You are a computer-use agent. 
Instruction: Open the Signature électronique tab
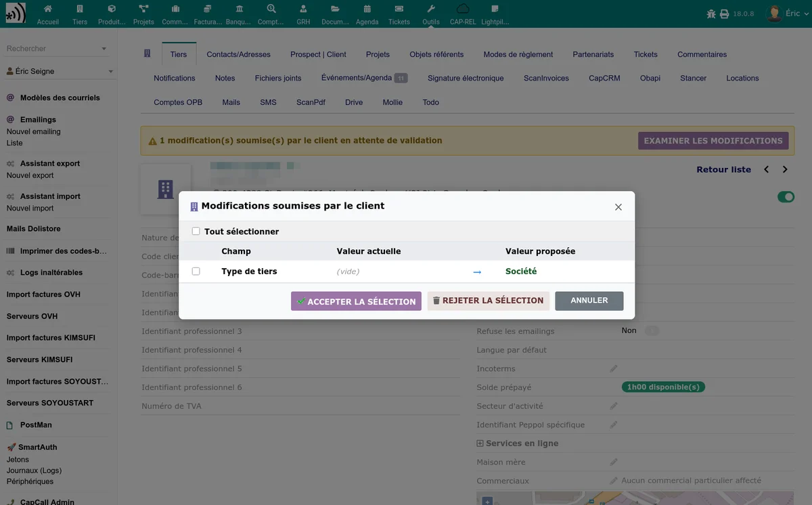click(466, 78)
